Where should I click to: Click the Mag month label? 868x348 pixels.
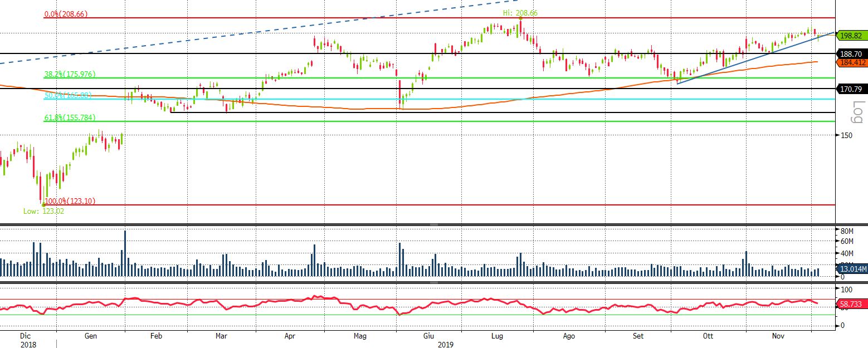pyautogui.click(x=360, y=336)
